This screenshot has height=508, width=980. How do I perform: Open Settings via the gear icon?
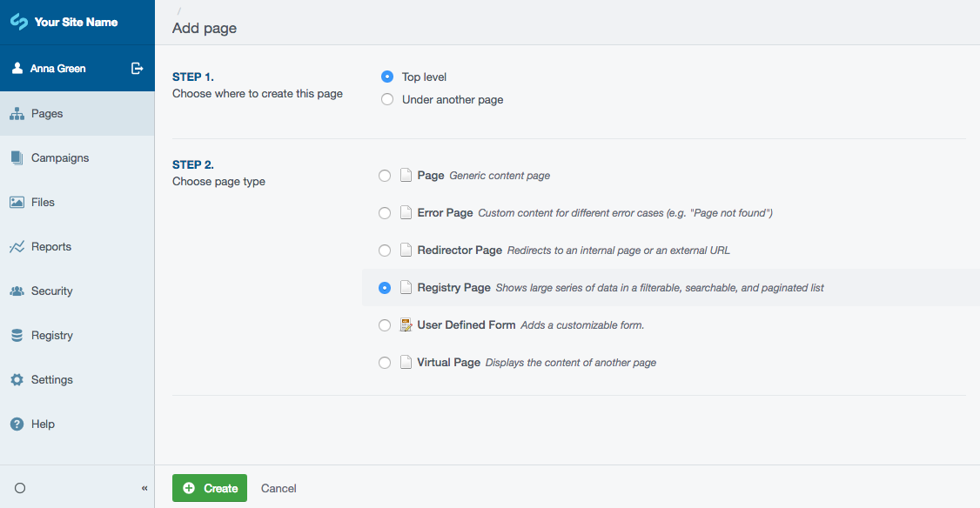point(16,379)
